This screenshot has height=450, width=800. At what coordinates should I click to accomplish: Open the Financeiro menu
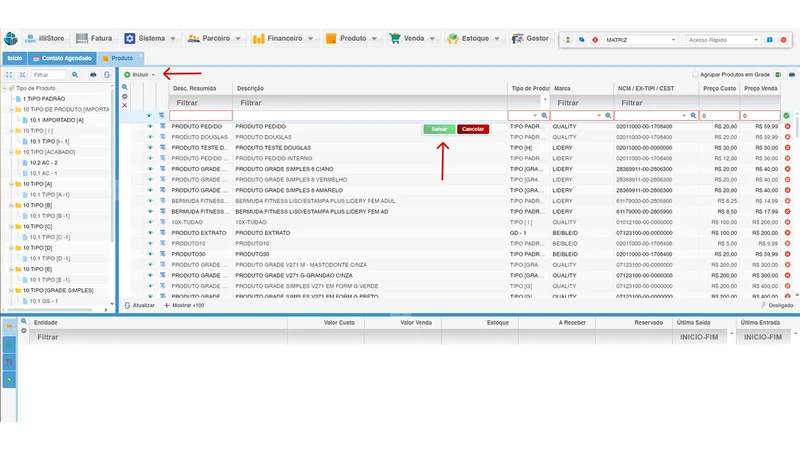tap(283, 38)
